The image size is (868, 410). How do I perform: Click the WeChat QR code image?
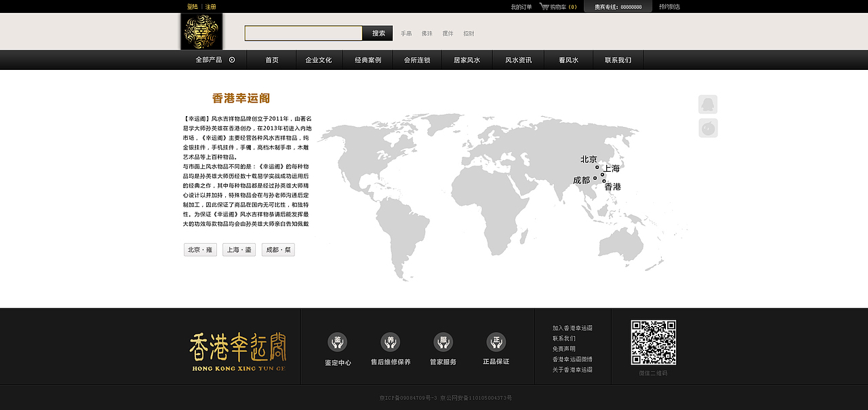pos(654,343)
